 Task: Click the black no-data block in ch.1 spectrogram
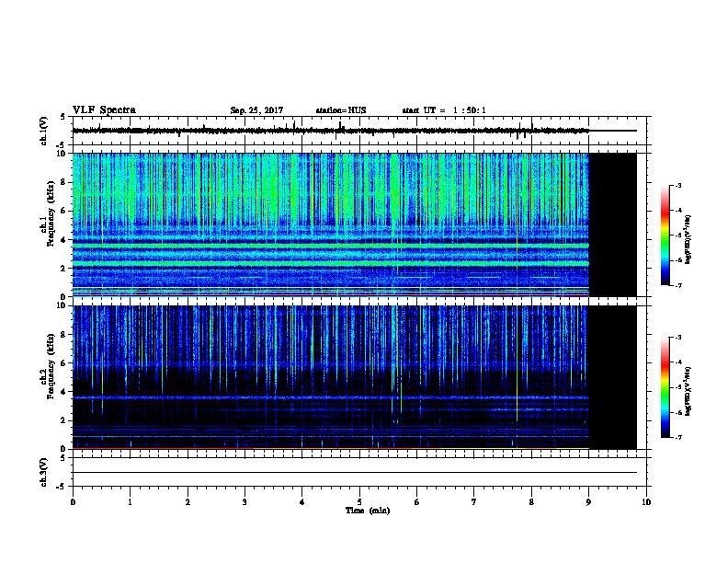[613, 224]
